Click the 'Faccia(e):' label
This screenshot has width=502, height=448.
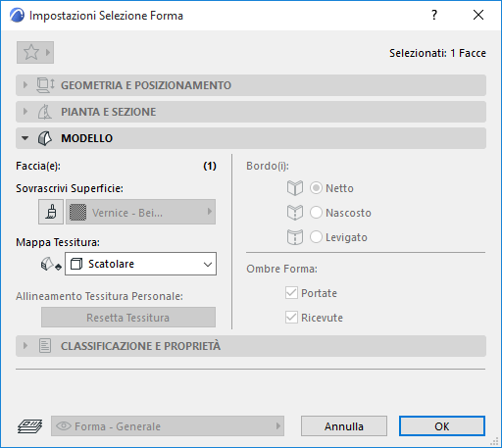tap(38, 166)
